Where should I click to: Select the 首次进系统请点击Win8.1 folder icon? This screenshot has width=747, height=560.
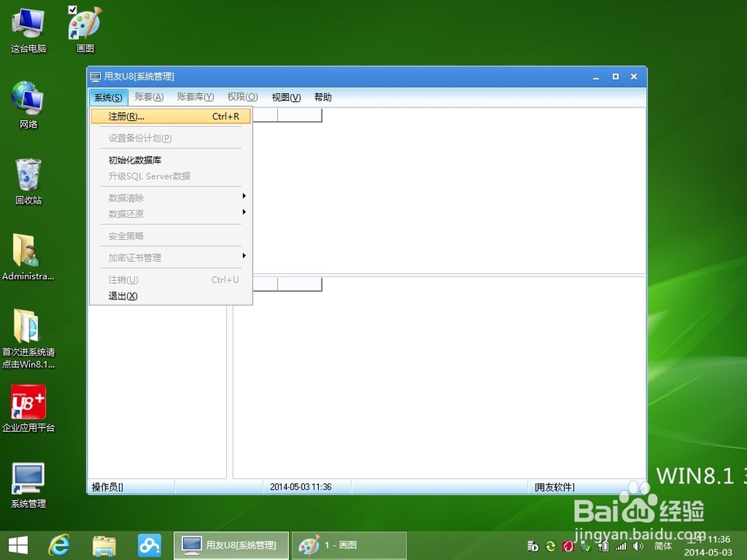point(28,339)
